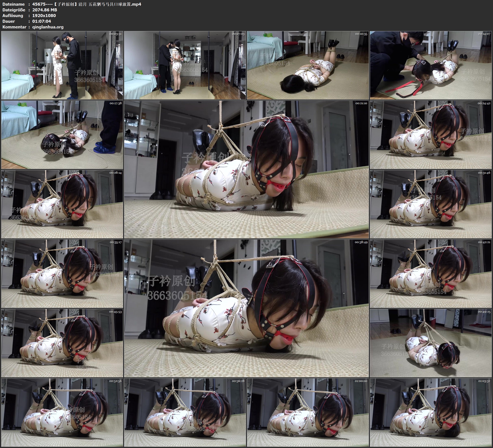Click the thumbnail timestamped 00:03:31

tap(62, 65)
